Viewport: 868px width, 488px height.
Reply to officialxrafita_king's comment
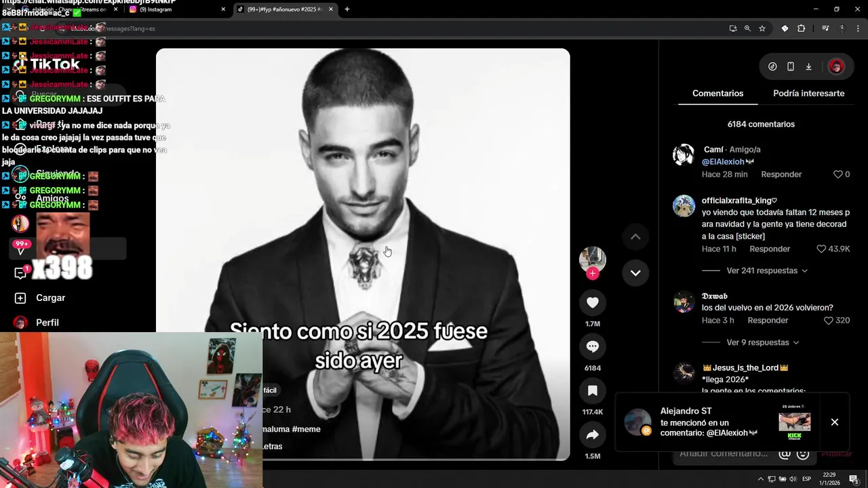click(x=770, y=249)
